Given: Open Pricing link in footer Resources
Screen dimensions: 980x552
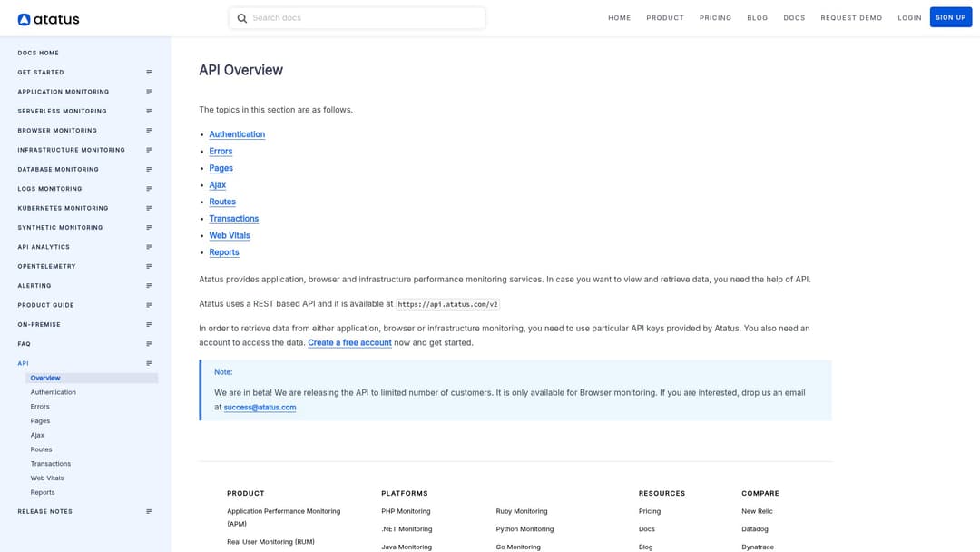Looking at the screenshot, I should click(x=650, y=511).
